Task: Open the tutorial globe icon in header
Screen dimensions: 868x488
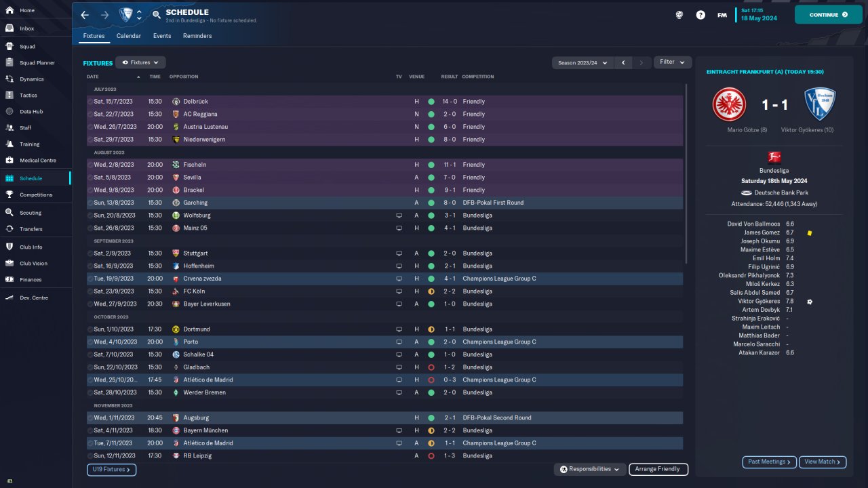Action: coord(679,14)
